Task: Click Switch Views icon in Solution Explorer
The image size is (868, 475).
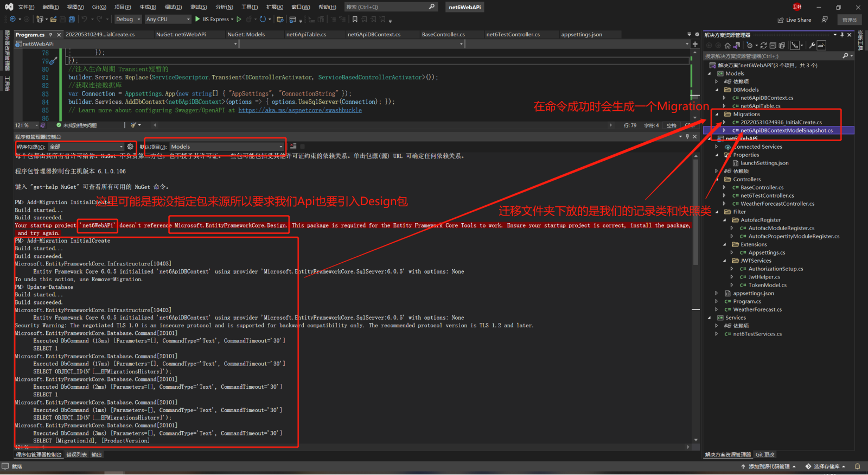Action: pos(736,45)
